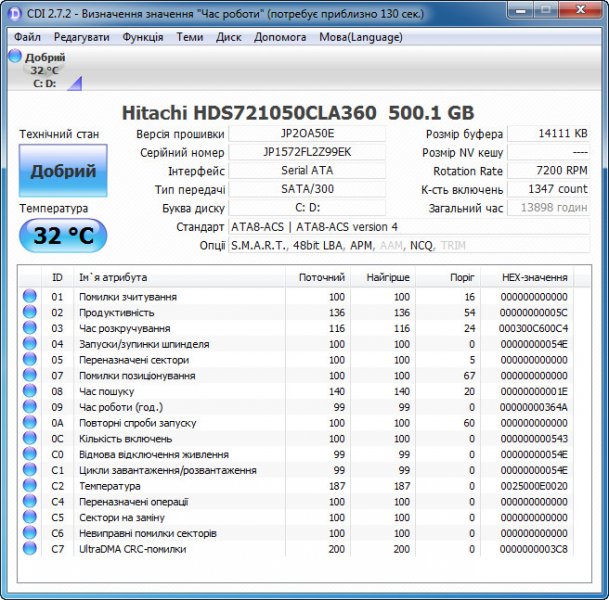The image size is (609, 600).
Task: Open the Допомога menu
Action: (280, 37)
